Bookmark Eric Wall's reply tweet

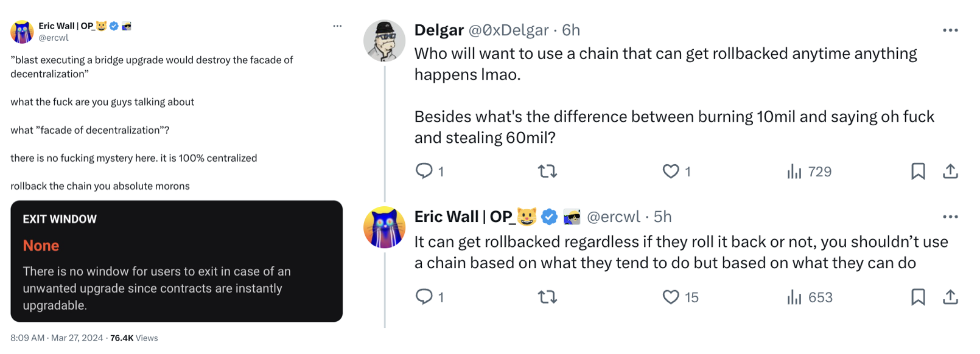918,297
